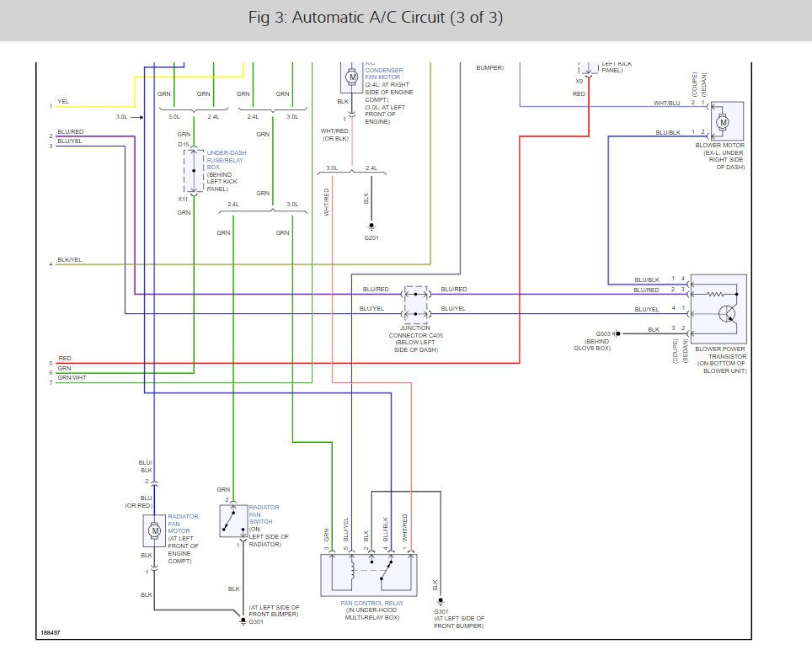Click the radiator fan motor M symbol
The image size is (812, 671).
[x=154, y=530]
